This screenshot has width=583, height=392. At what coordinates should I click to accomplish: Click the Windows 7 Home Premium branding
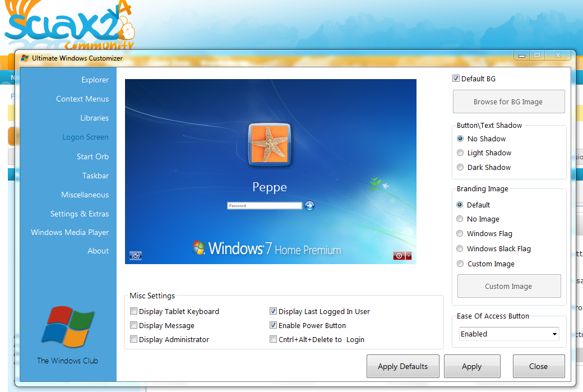point(266,248)
